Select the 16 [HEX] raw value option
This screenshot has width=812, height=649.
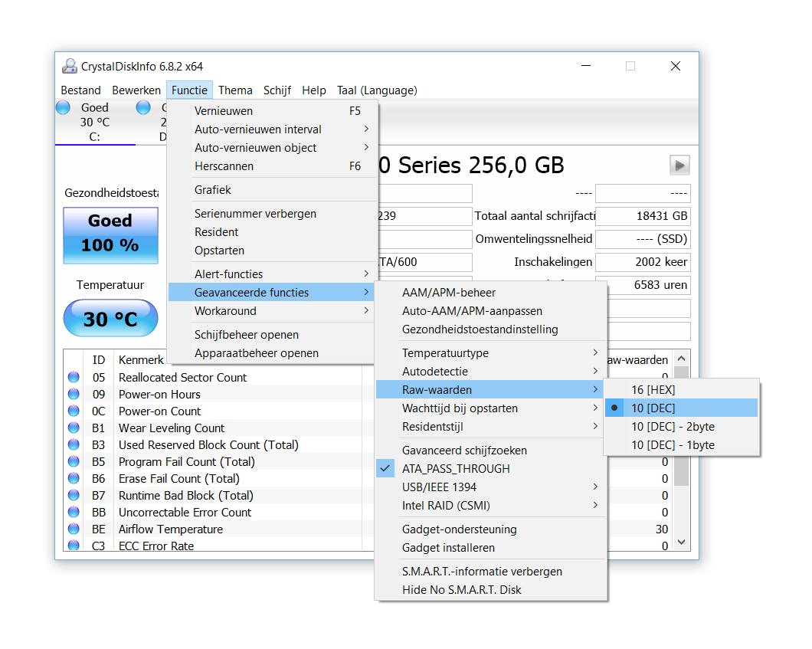click(653, 390)
